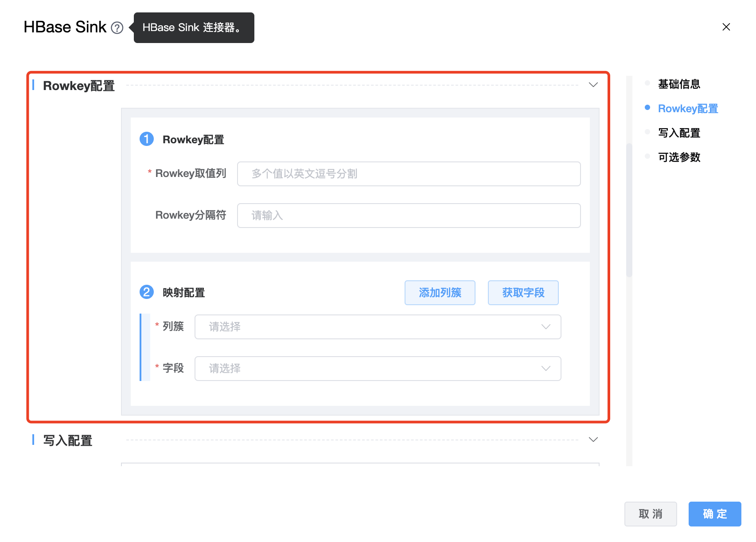756x542 pixels.
Task: Click the step 1 number badge
Action: (x=147, y=139)
